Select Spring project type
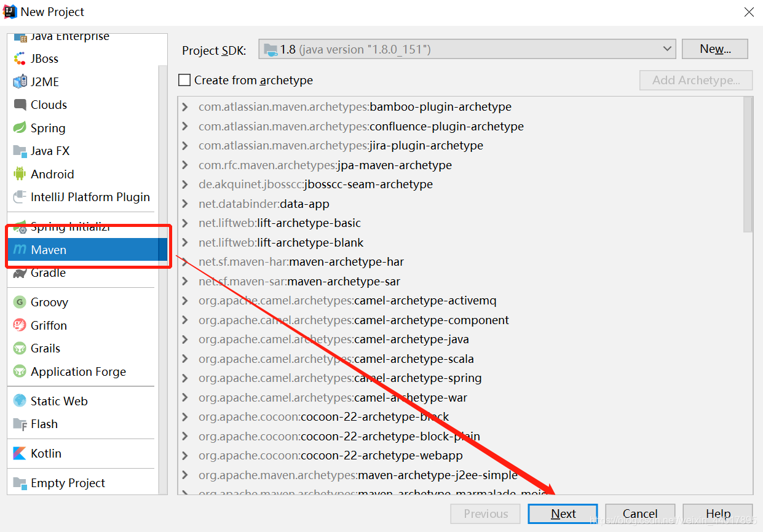The width and height of the screenshot is (763, 532). pos(82,128)
